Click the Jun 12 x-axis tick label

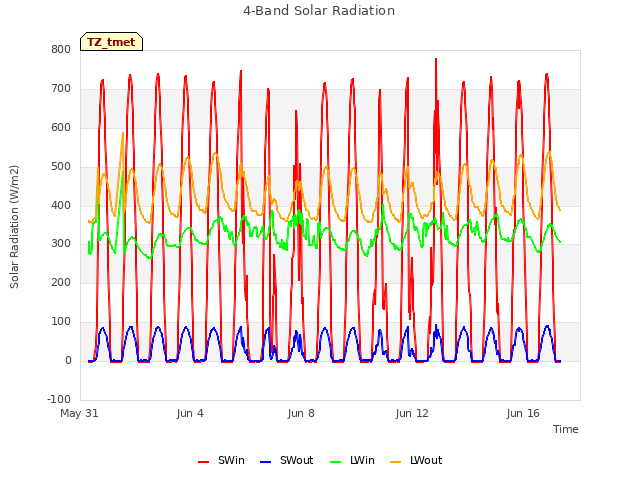(412, 413)
